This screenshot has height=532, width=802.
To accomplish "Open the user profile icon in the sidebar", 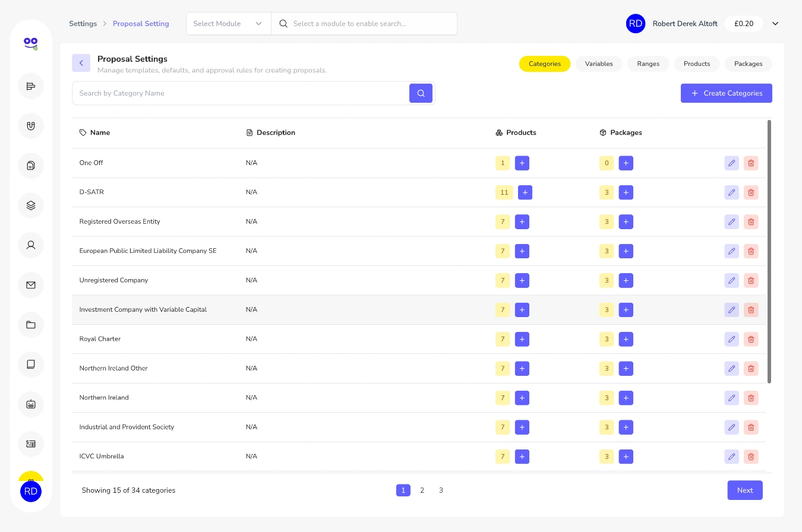I will 31,245.
